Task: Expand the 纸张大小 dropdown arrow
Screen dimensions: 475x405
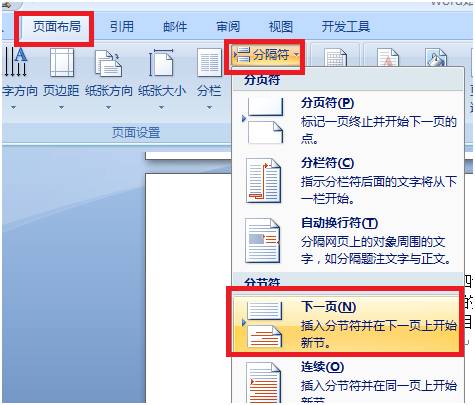Action: [x=161, y=107]
